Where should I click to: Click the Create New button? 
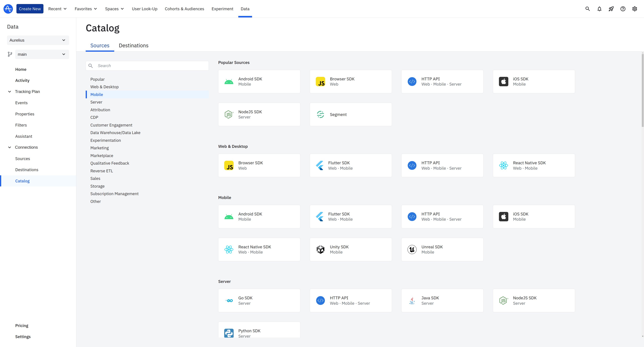coord(30,9)
